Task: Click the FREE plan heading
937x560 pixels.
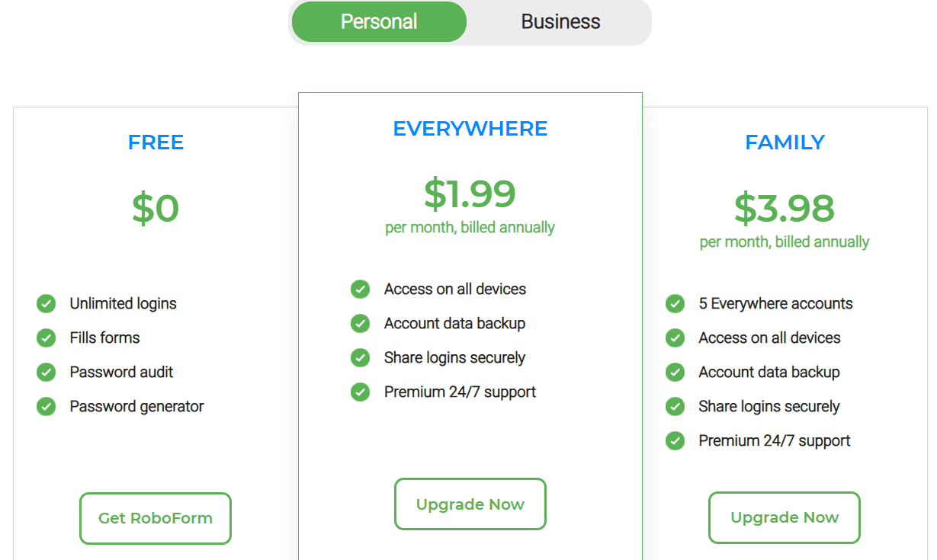Action: [156, 142]
